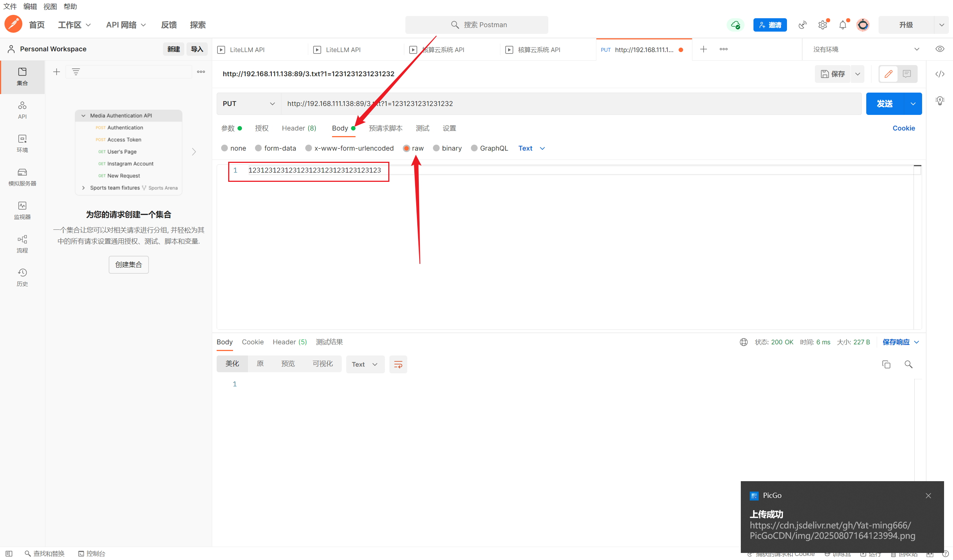Toggle the word wrap icon in response toolbar
The width and height of the screenshot is (953, 560).
coord(398,364)
